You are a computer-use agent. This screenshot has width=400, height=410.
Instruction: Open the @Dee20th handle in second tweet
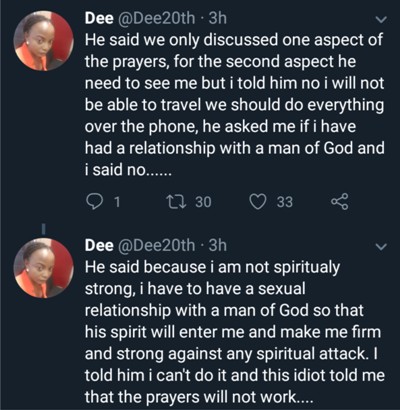click(156, 245)
